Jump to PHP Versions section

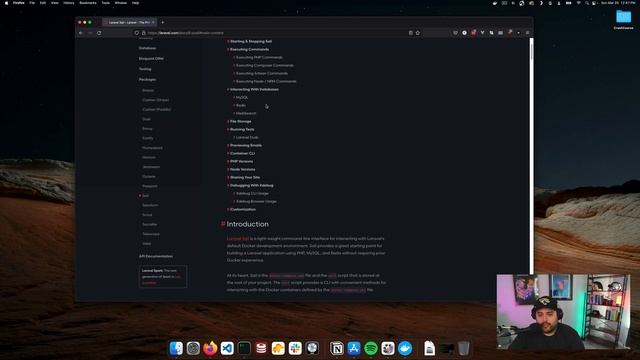(241, 161)
